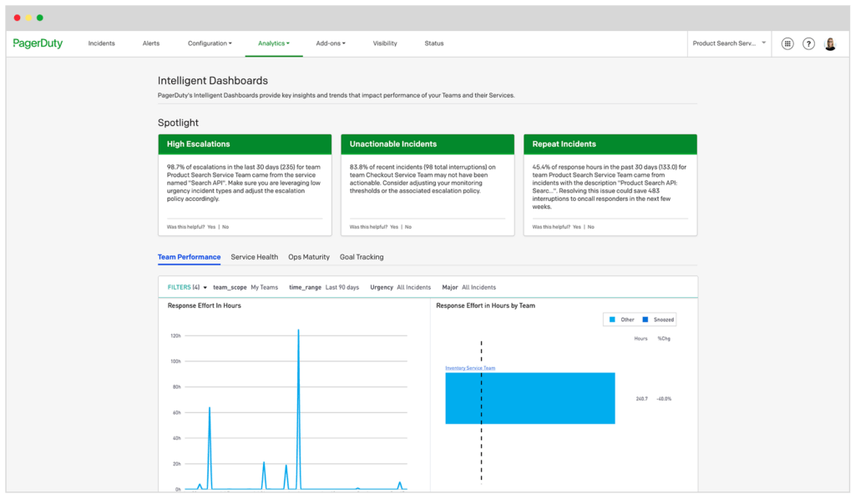Open the Status menu item
This screenshot has width=855, height=504.
(x=434, y=43)
